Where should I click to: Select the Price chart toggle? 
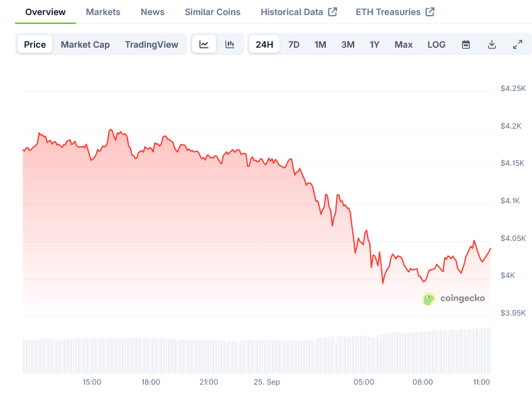pos(35,45)
